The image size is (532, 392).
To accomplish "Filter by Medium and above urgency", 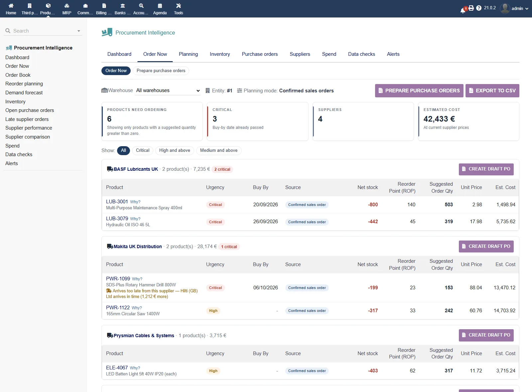I will tap(219, 150).
